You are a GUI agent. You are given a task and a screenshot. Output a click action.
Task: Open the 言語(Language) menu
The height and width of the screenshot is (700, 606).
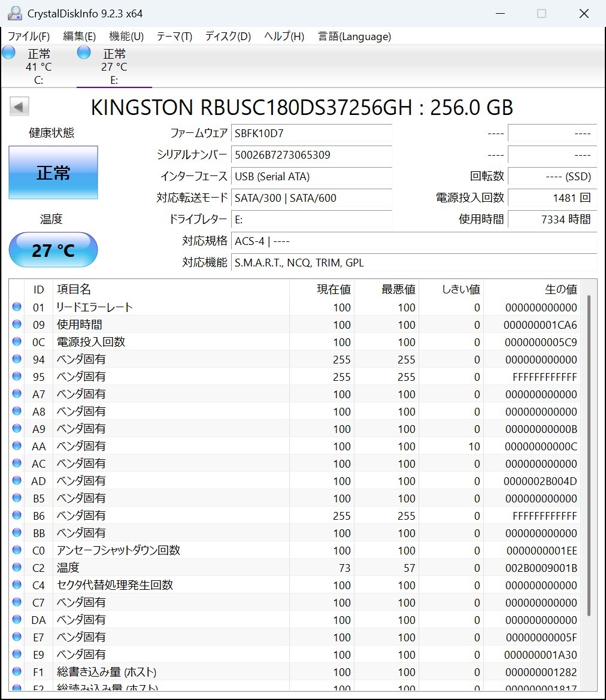pyautogui.click(x=354, y=36)
